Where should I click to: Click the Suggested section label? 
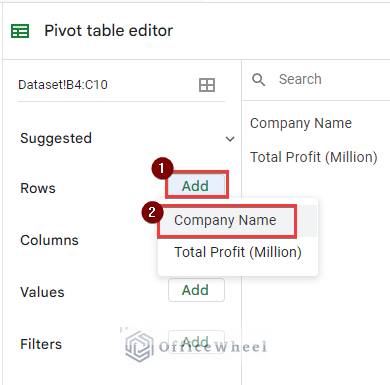click(56, 138)
